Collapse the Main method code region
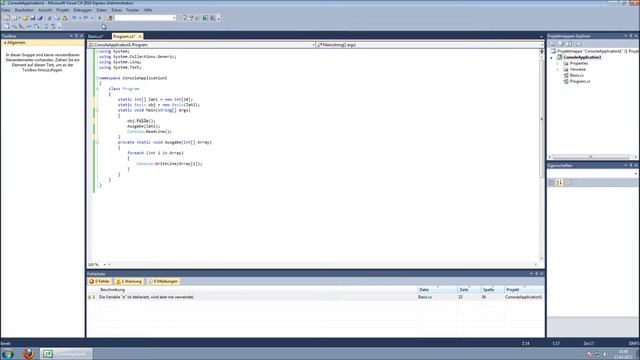Screen dimensions: 640x360 [x=98, y=110]
